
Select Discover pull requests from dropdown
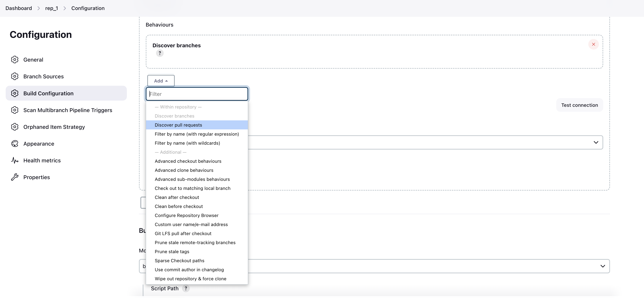(178, 125)
